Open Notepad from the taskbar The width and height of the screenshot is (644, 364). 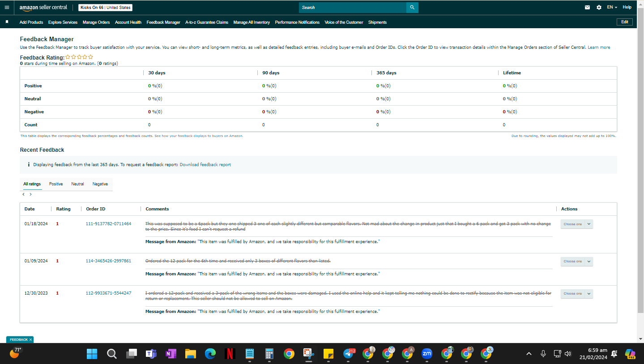point(250,354)
